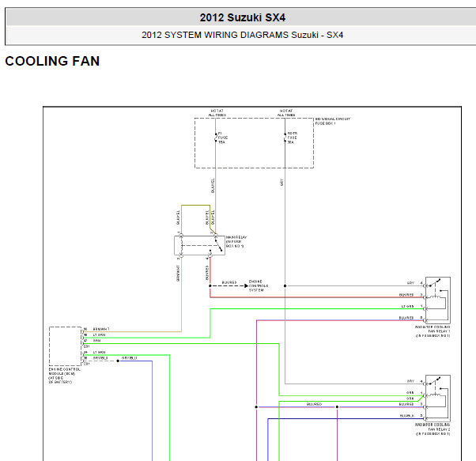
Task: Click 'Radiator Cooling Fan Relay 2' caption
Action: click(433, 429)
